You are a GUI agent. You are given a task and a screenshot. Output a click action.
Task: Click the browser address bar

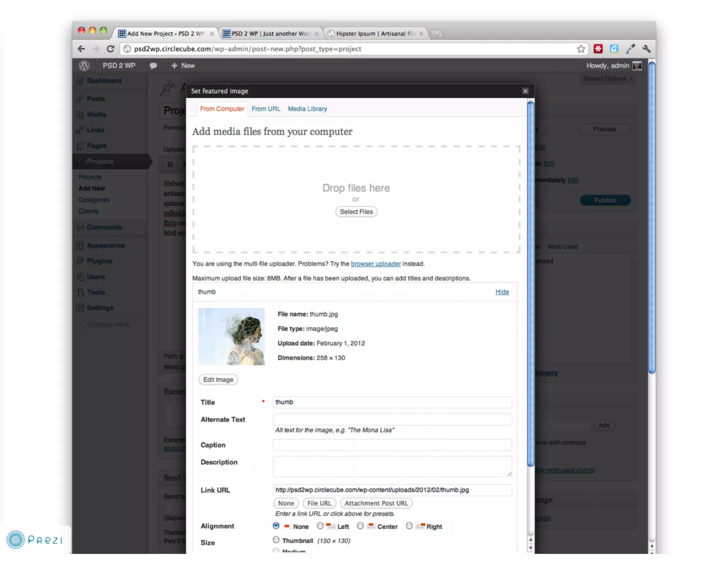pos(354,49)
